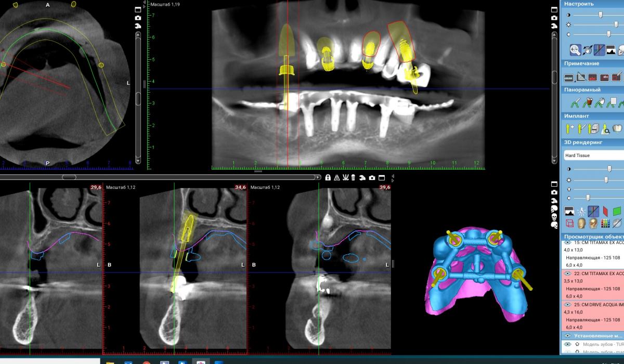Click the skull view icon in 3D panel
Image resolution: width=624 pixels, height=364 pixels.
click(593, 224)
